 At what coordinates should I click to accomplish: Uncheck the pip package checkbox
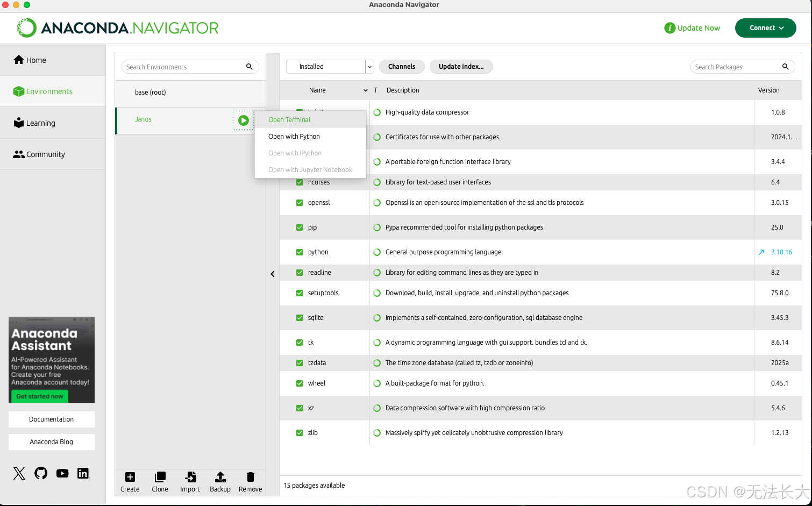[300, 227]
